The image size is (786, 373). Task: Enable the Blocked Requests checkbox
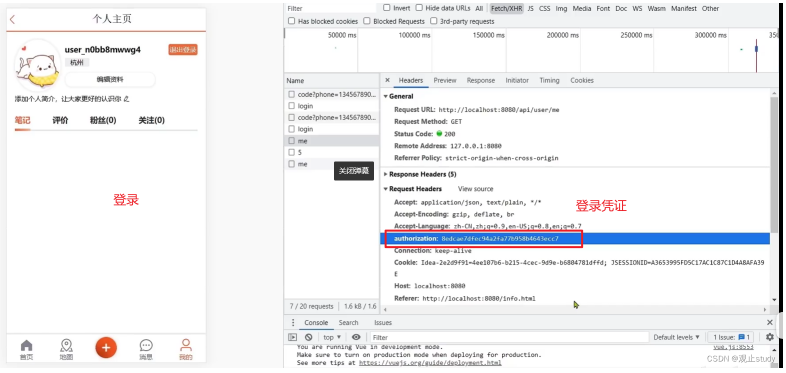click(x=367, y=21)
